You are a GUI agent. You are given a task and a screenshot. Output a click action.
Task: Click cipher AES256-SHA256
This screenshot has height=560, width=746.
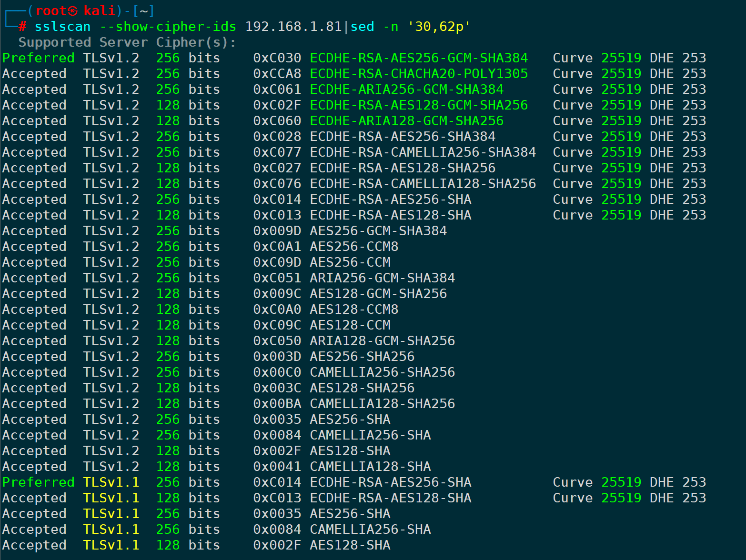pos(362,357)
